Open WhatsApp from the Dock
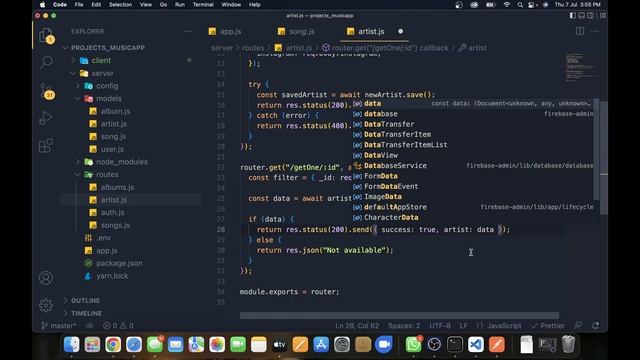 (x=413, y=344)
